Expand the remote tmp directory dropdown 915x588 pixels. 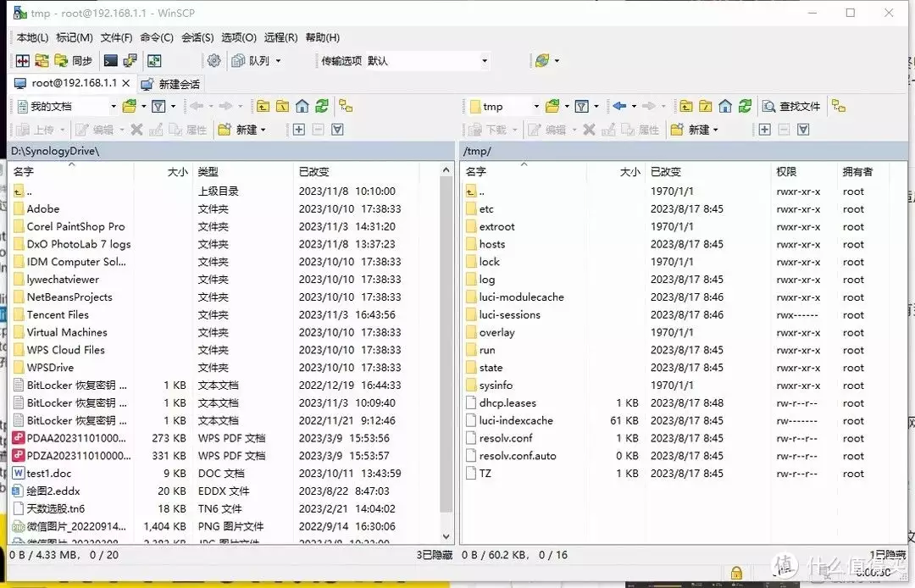(535, 107)
